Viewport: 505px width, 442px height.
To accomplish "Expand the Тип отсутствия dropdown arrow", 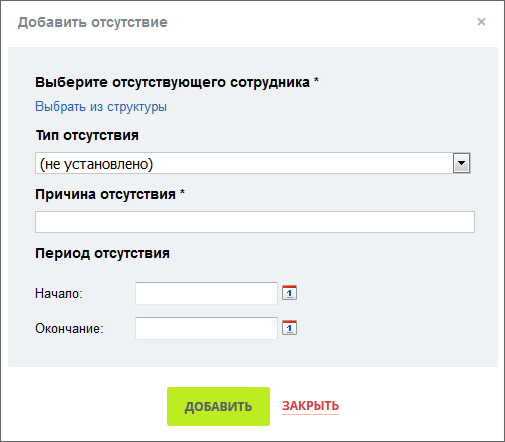I will pos(461,163).
